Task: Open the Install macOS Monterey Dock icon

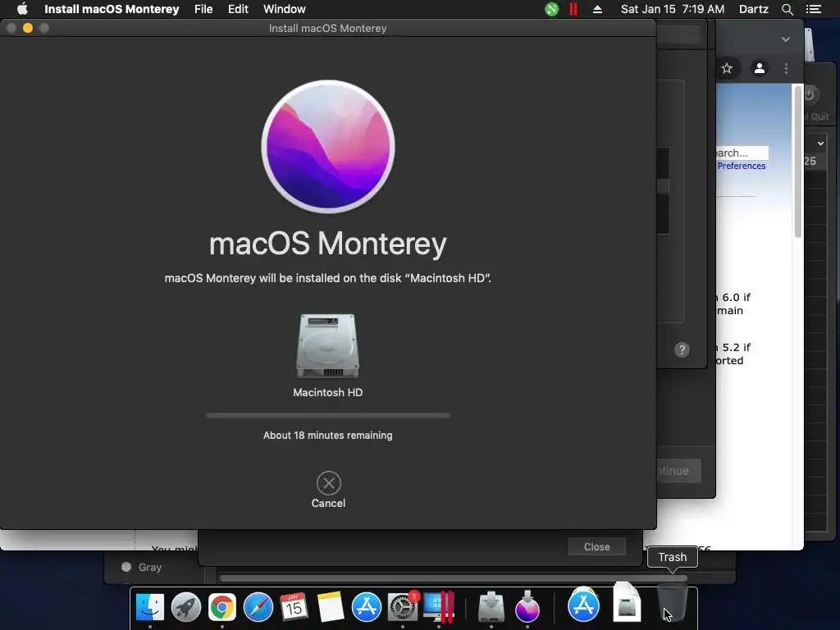Action: (x=527, y=607)
